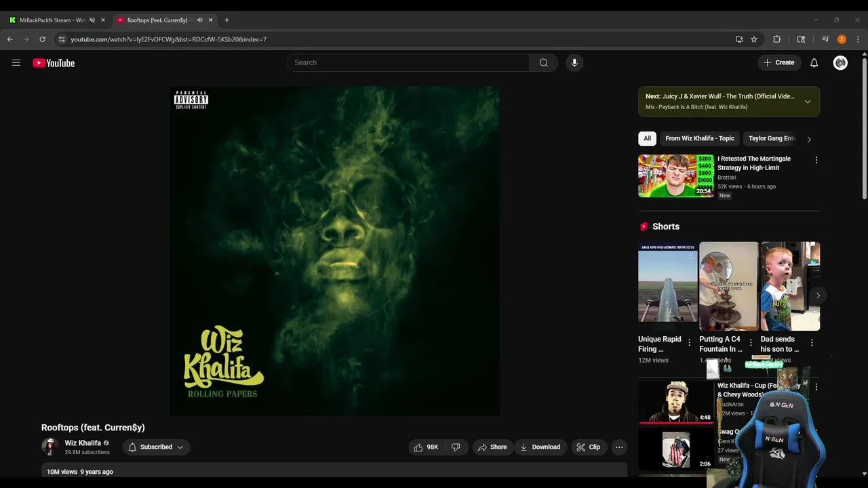
Task: Click the 2:06 video thumbnail
Action: [675, 449]
